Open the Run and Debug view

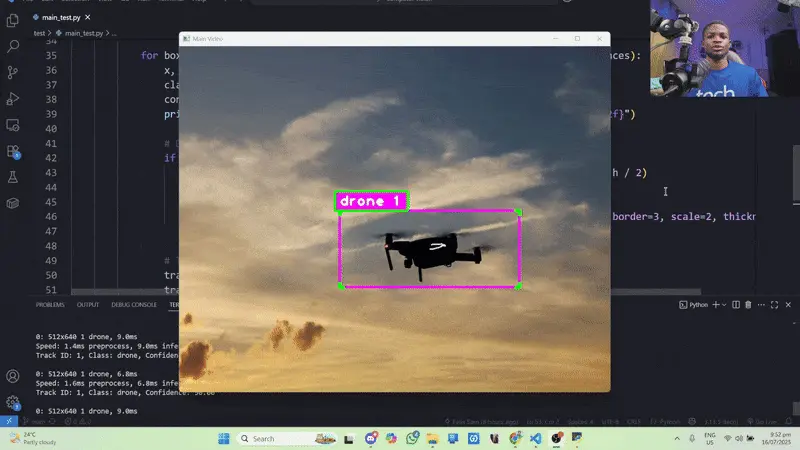pos(13,98)
